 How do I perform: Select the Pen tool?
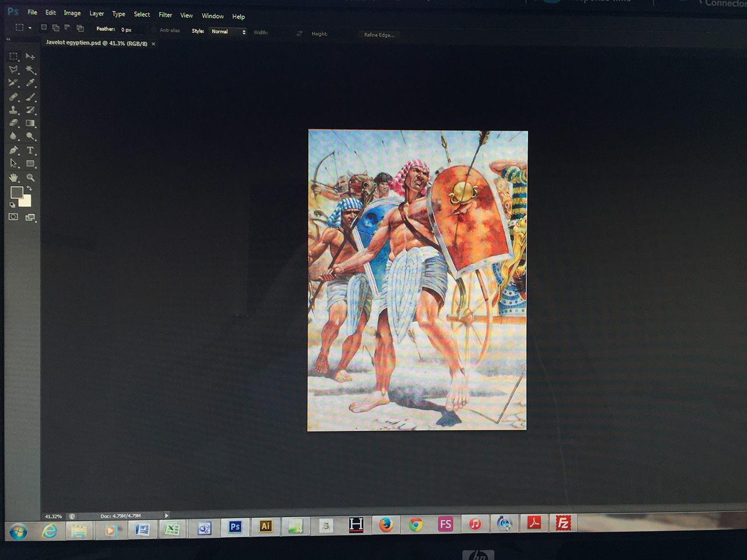click(13, 150)
